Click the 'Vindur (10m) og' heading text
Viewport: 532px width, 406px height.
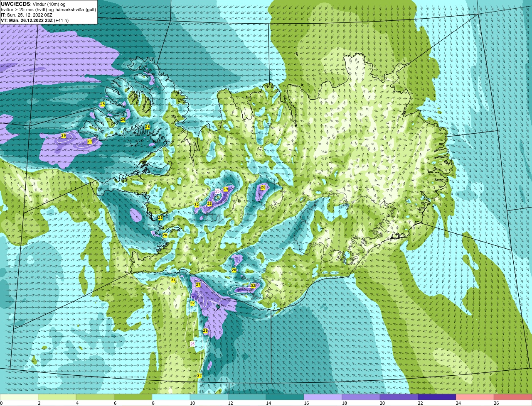[49, 4]
